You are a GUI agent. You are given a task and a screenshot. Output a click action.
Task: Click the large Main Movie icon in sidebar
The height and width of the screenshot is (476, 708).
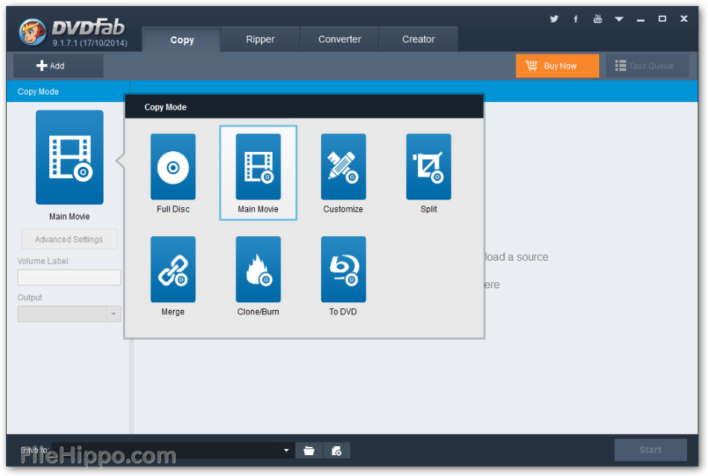click(70, 157)
